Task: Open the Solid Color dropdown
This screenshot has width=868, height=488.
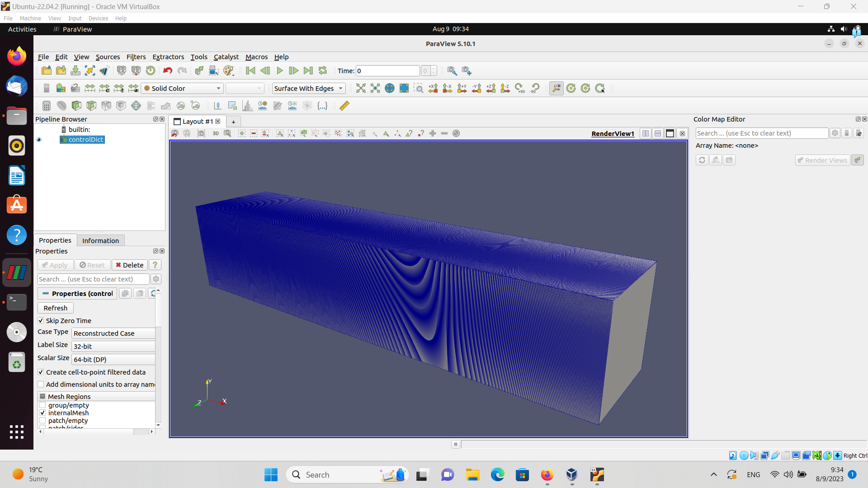Action: (183, 89)
